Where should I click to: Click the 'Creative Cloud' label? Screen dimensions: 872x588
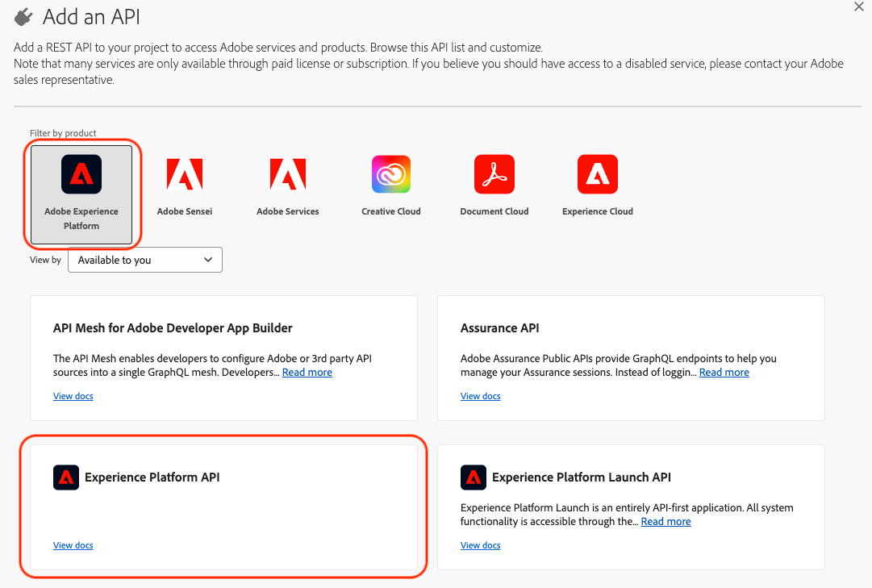click(391, 211)
